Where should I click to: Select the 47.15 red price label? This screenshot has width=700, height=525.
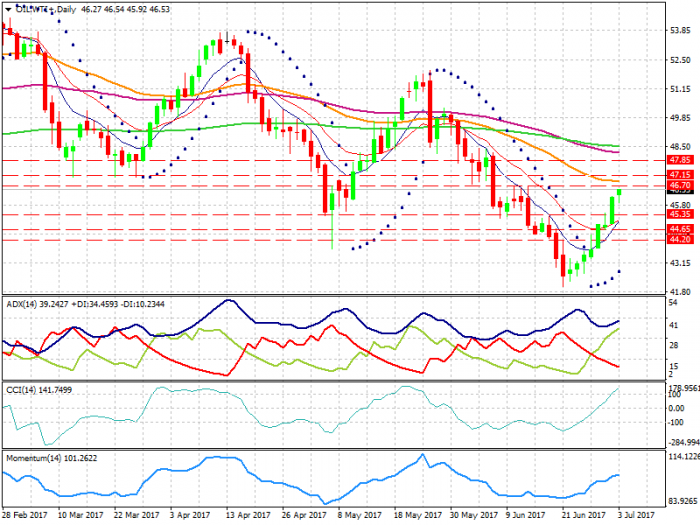coord(680,175)
